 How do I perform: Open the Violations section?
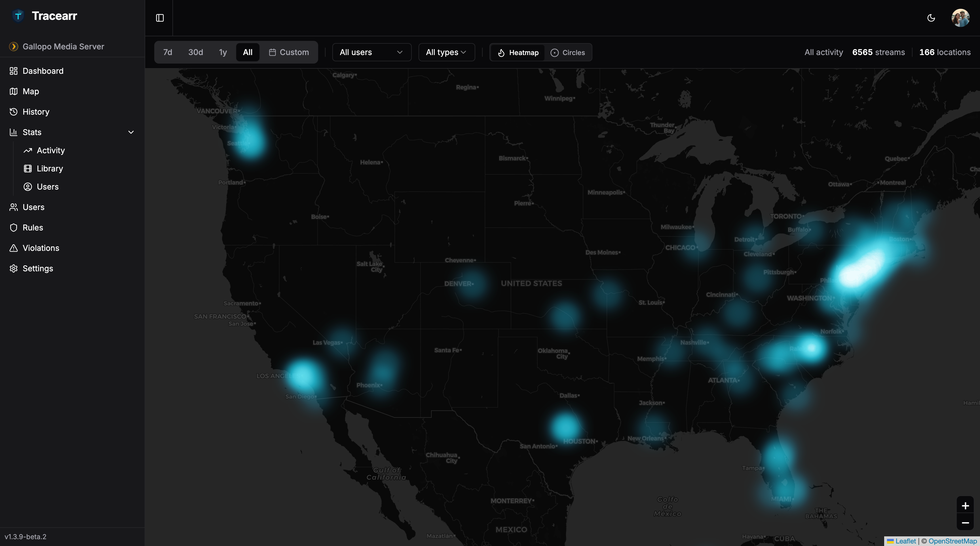[x=40, y=248]
